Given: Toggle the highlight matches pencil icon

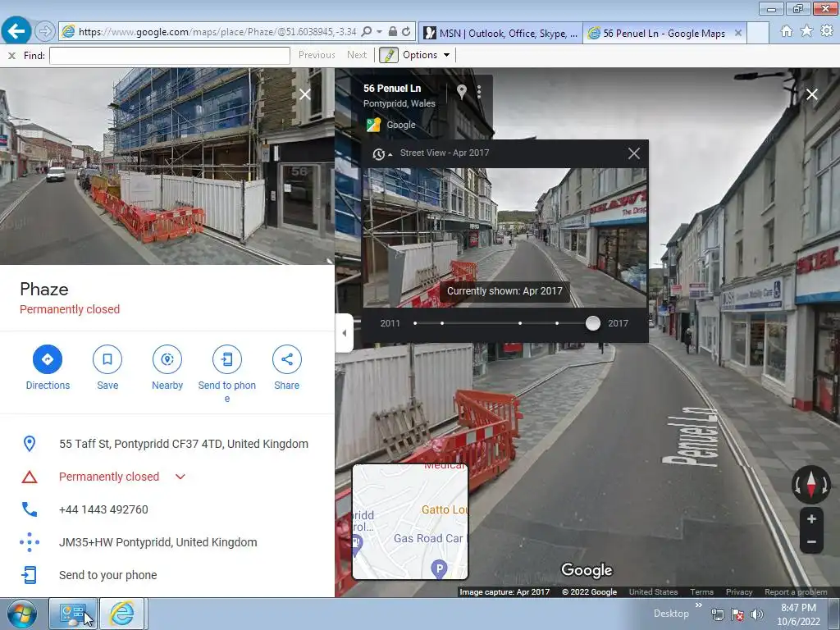Looking at the screenshot, I should [388, 55].
